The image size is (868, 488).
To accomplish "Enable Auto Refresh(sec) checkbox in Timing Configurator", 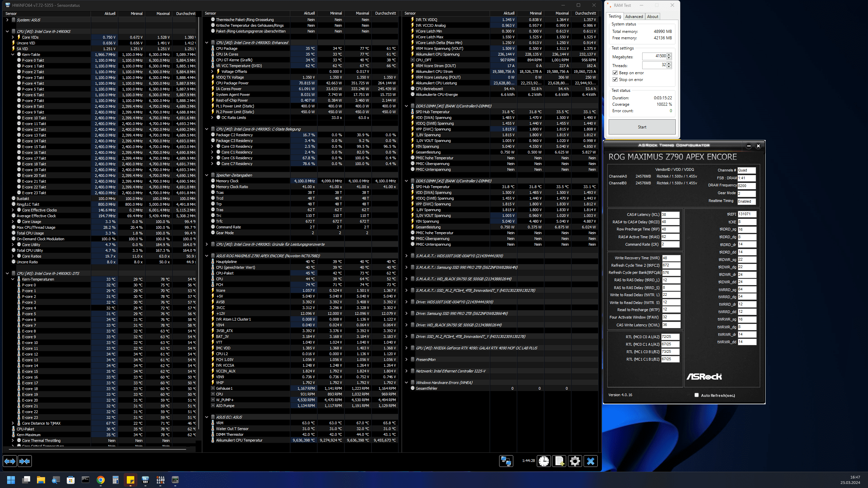I will [x=696, y=395].
